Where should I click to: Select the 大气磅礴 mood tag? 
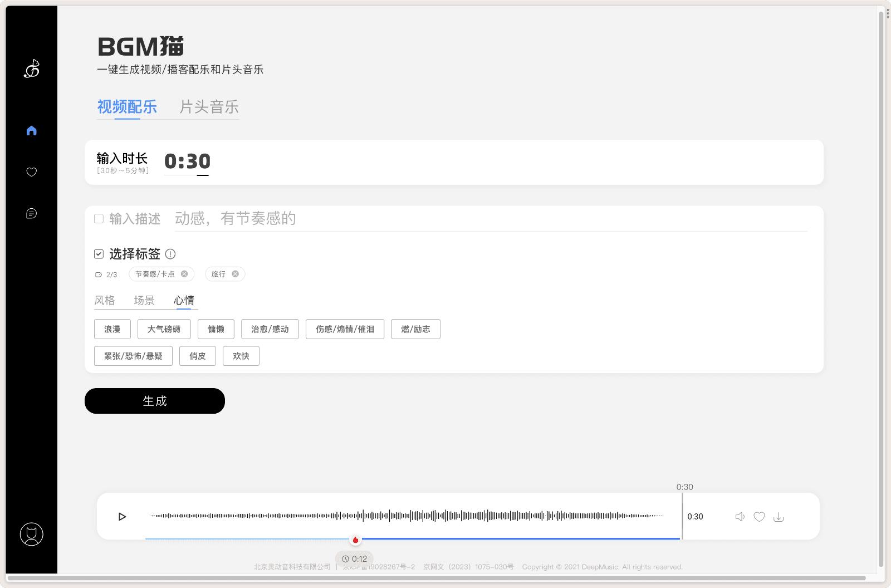(x=164, y=329)
